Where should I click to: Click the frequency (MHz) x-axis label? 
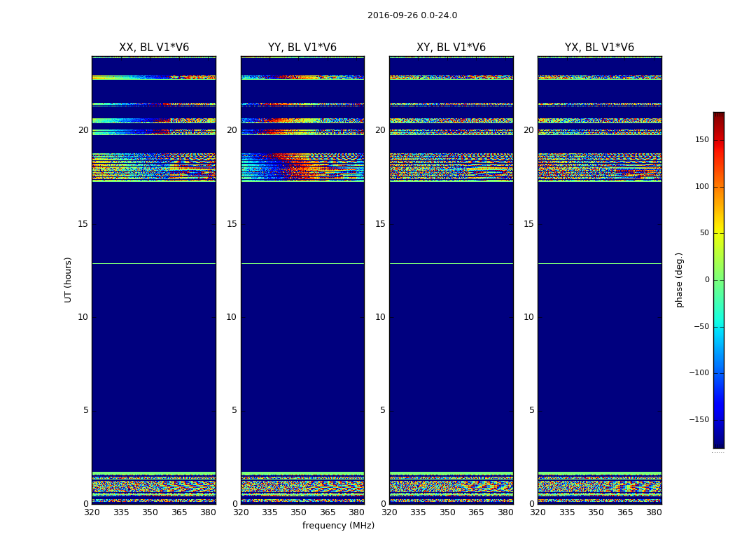(338, 526)
